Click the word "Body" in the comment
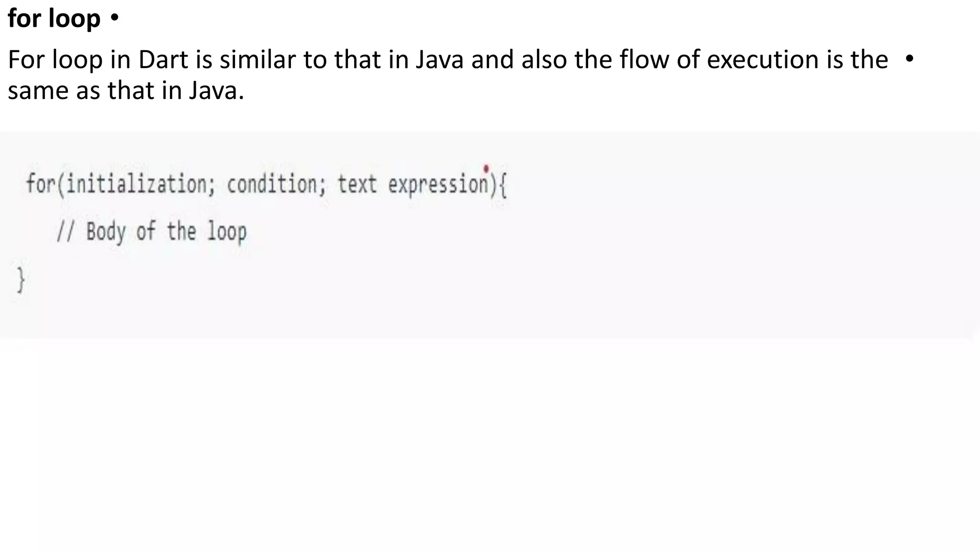980x551 pixels. [106, 232]
